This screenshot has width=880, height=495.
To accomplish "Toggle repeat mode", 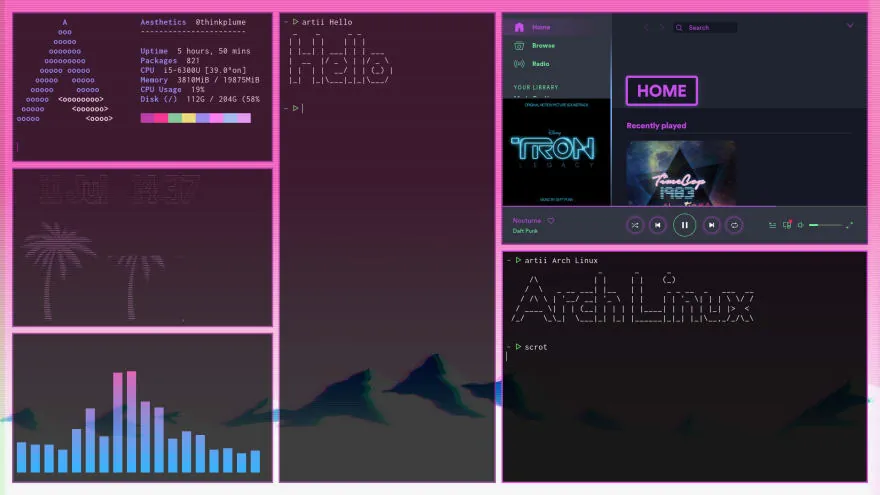I will pyautogui.click(x=734, y=225).
